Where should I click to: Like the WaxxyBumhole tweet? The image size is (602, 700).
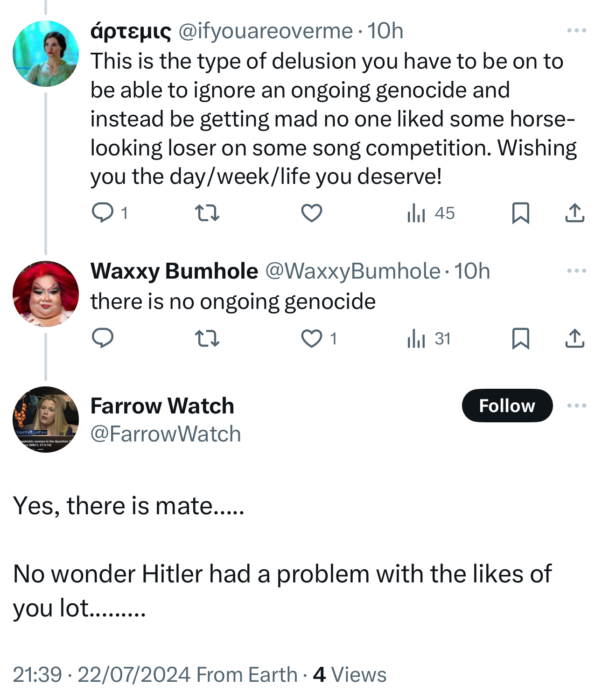coord(311,338)
